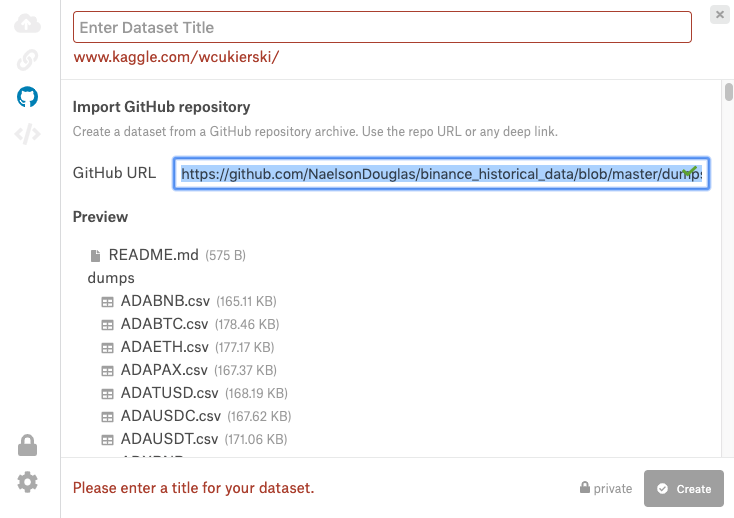Select the GitHub import icon

[x=27, y=97]
